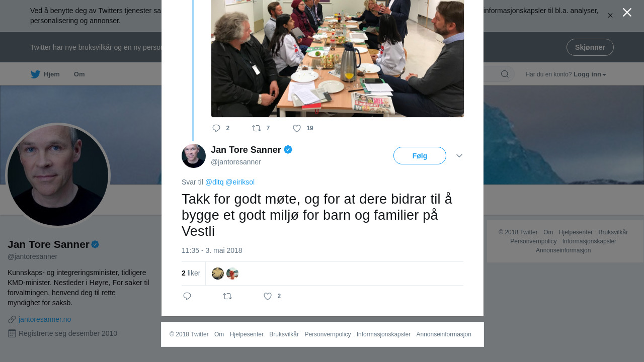The image size is (644, 362).
Task: Open the Om menu item in the top bar
Action: point(79,74)
